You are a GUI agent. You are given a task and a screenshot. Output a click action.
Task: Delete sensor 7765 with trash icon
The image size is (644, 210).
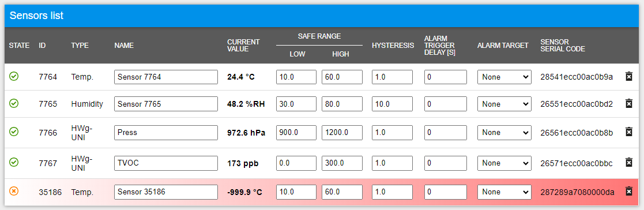click(628, 104)
